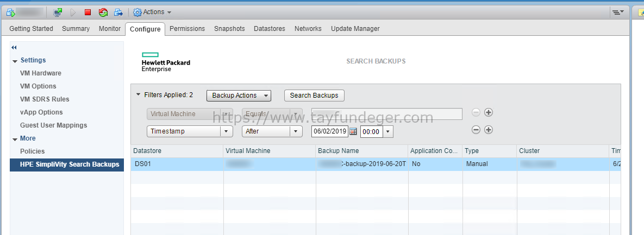Select Policies under More
The width and height of the screenshot is (644, 235).
click(x=33, y=151)
